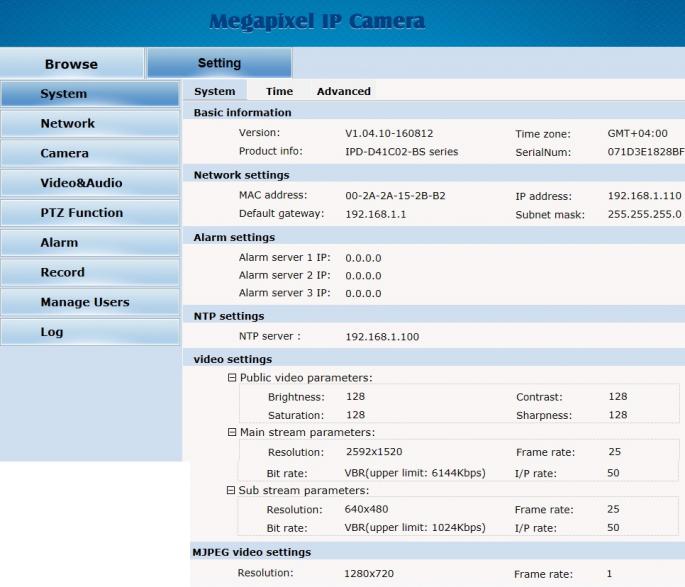Click the Brightness value 128

tap(355, 397)
